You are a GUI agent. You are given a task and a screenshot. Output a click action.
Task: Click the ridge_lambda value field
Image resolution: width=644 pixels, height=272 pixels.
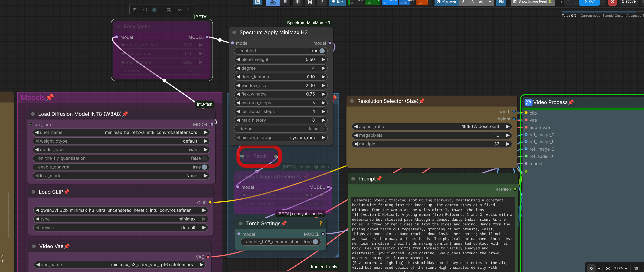tap(281, 77)
